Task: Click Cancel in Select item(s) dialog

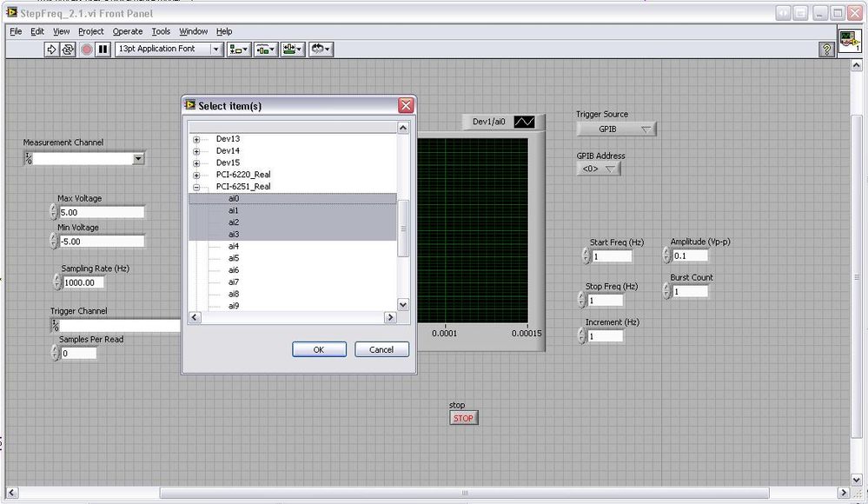Action: point(381,349)
